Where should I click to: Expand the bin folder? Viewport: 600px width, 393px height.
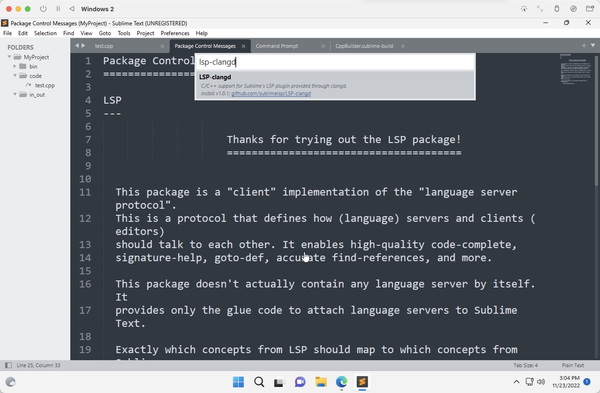(15, 66)
